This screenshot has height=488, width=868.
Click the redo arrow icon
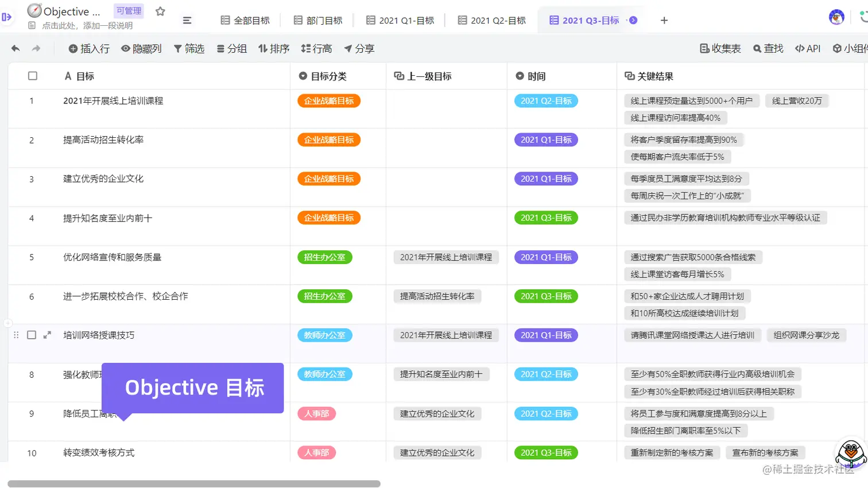point(36,49)
